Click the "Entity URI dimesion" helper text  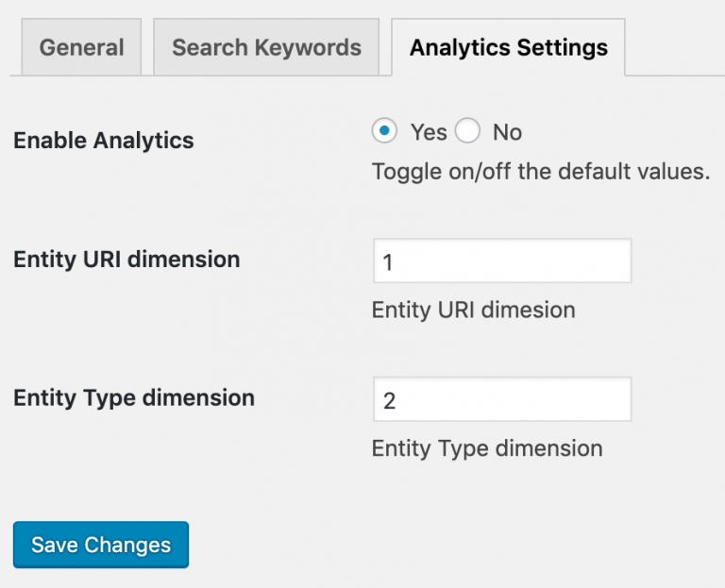click(473, 310)
